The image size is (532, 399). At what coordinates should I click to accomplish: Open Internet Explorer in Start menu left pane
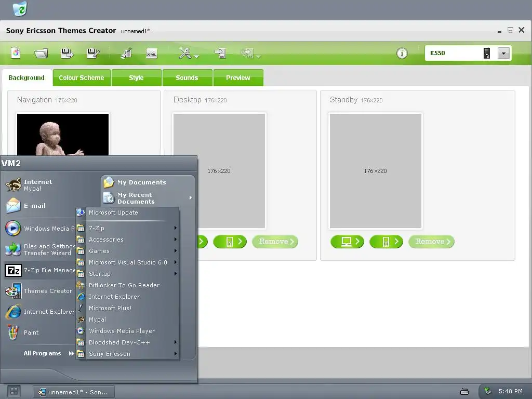[x=39, y=312]
